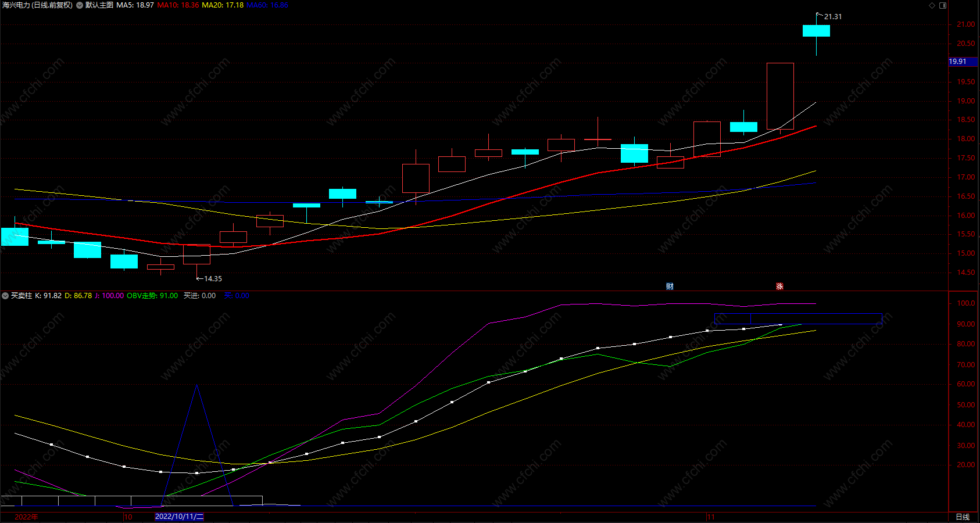Click the 2022/10/11/二 date label
The width and height of the screenshot is (980, 523).
point(179,517)
